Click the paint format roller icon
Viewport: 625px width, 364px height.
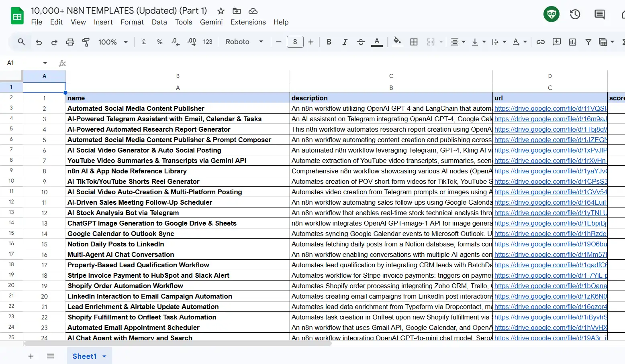(x=86, y=42)
